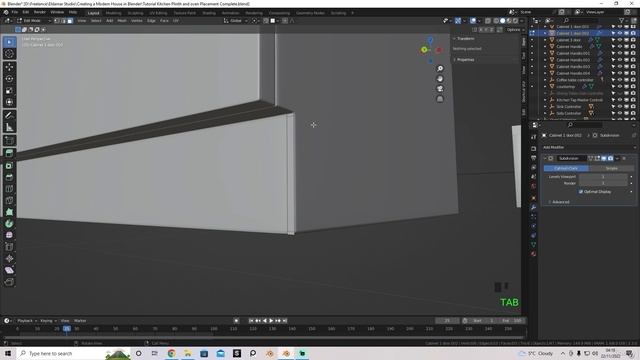Toggle Subdivision modifier show in render

pyautogui.click(x=610, y=158)
